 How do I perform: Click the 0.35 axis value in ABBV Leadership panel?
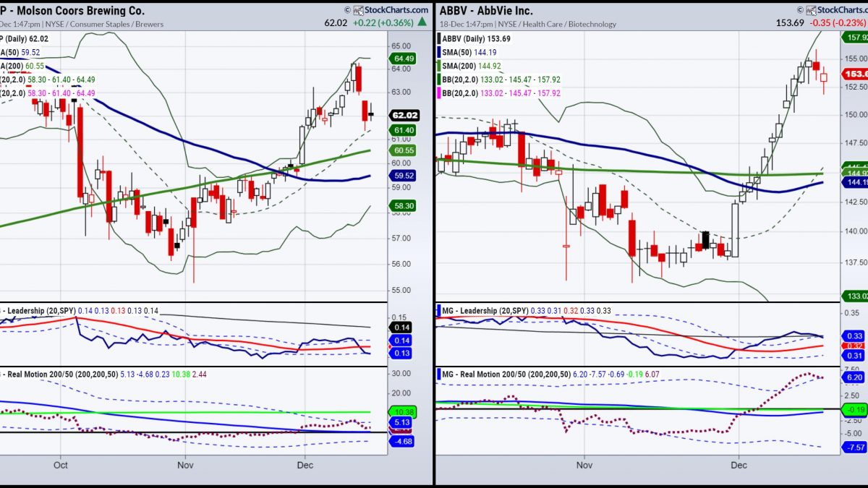[x=853, y=313]
